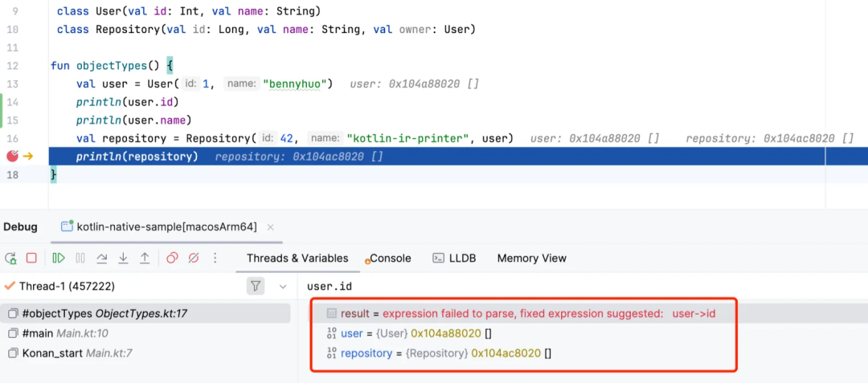Select #objectTypes ObjectTypes.kt:17 stack frame
This screenshot has width=868, height=383.
145,313
